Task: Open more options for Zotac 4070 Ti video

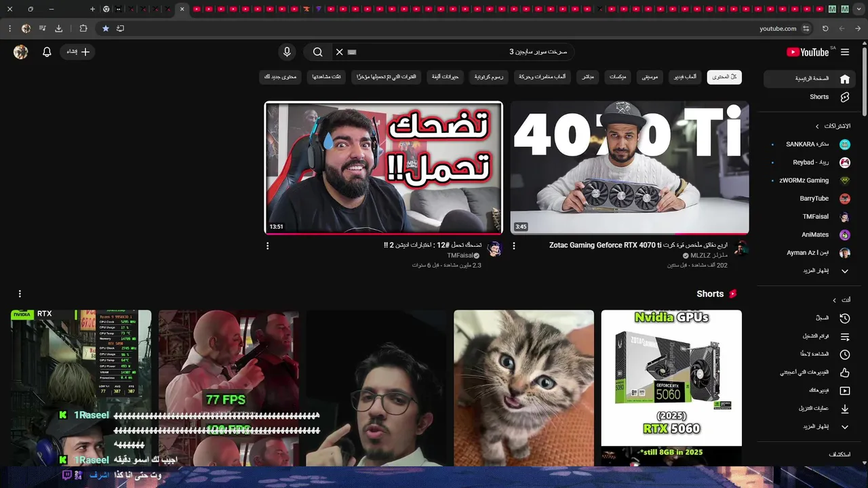Action: (513, 246)
